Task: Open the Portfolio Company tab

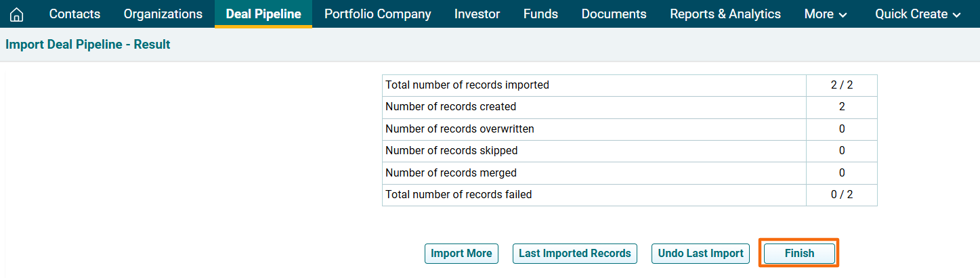Action: tap(377, 14)
